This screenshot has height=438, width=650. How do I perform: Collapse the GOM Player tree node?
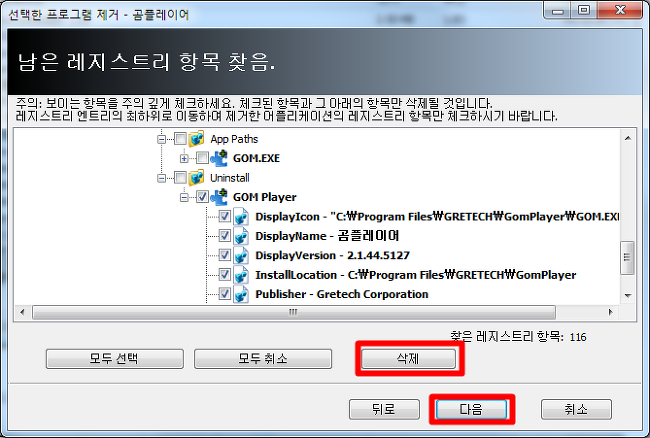pyautogui.click(x=184, y=198)
